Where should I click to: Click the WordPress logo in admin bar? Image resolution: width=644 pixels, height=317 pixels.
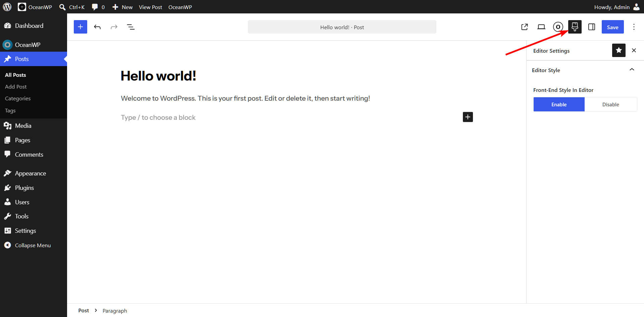coord(7,7)
